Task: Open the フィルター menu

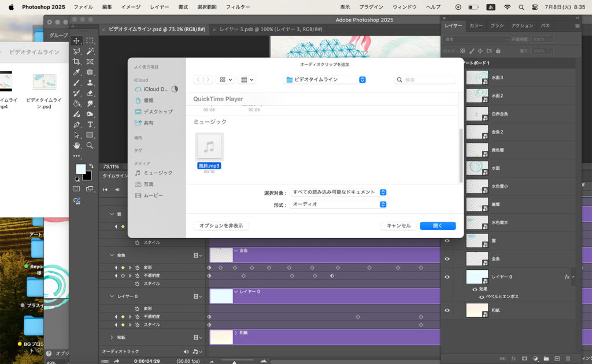Action: click(x=238, y=7)
